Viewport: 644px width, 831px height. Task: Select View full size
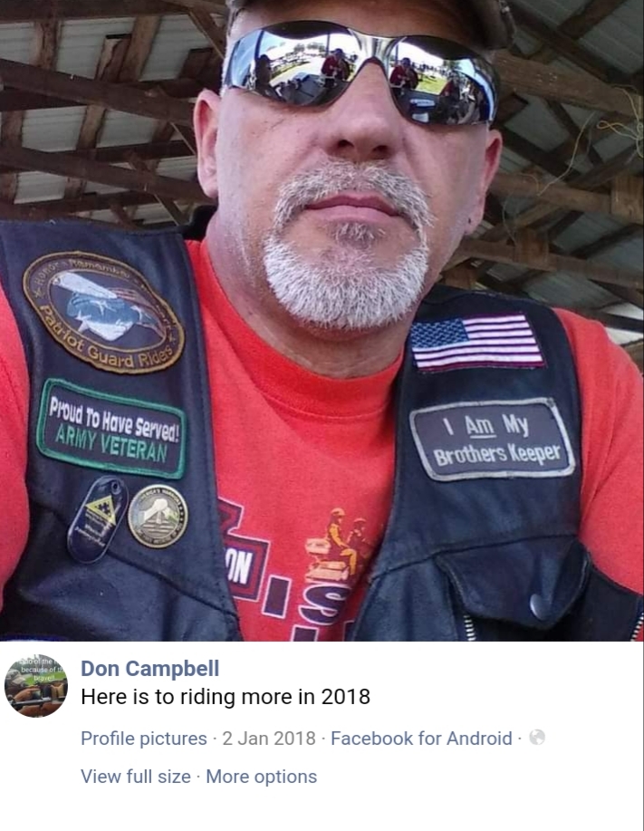point(136,777)
